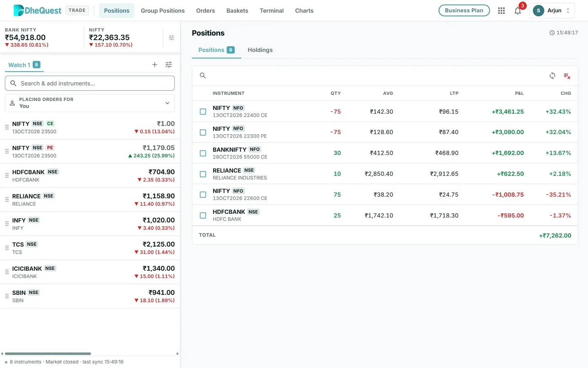Click the -1.37% change for HDFCBANK
The image size is (588, 368).
[560, 215]
